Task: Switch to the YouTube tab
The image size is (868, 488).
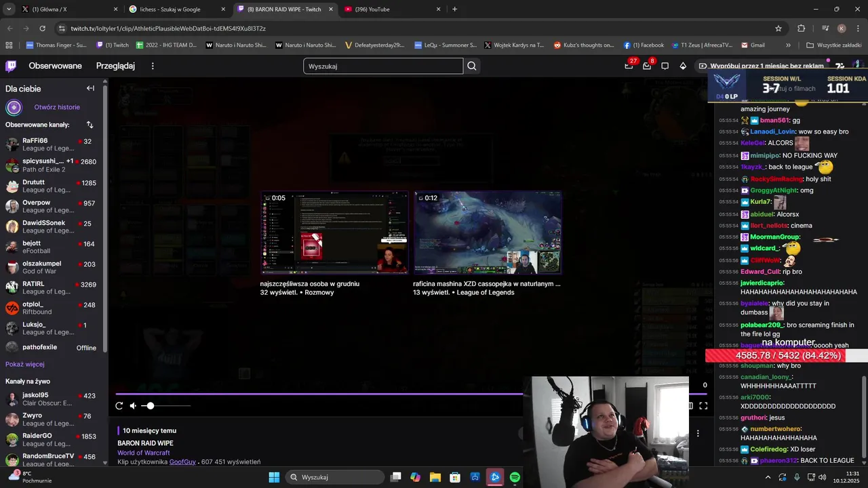Action: coord(393,9)
